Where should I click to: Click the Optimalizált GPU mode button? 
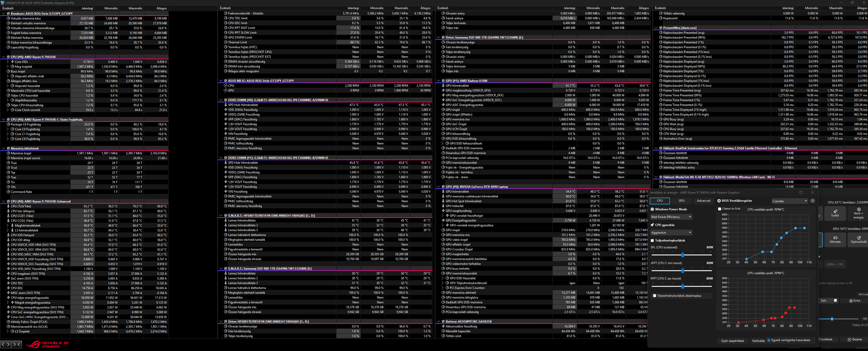coord(858,240)
